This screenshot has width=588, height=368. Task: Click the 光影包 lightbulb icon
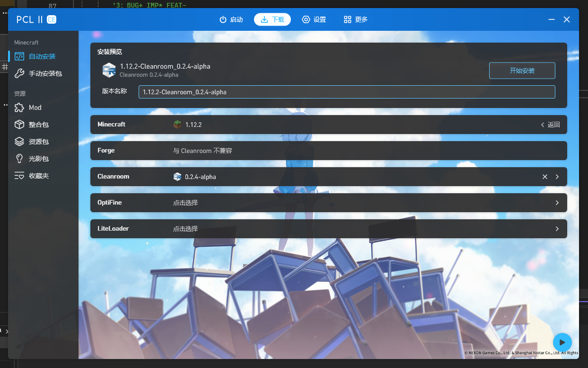tap(19, 159)
